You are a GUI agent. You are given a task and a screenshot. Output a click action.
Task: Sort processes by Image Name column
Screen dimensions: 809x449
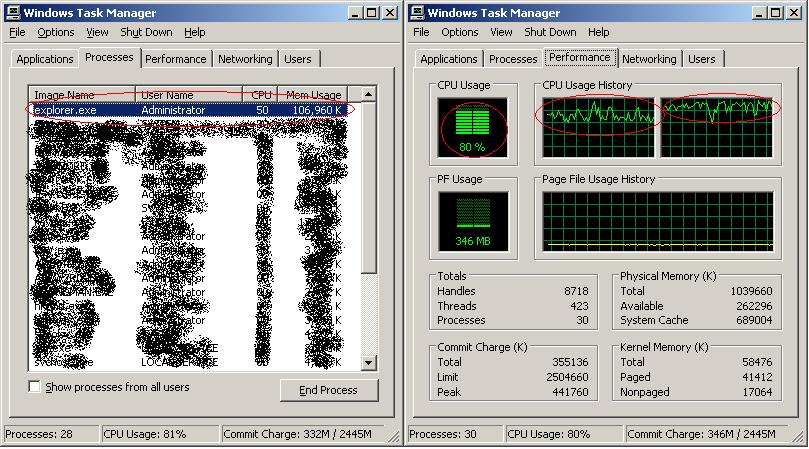pyautogui.click(x=82, y=95)
